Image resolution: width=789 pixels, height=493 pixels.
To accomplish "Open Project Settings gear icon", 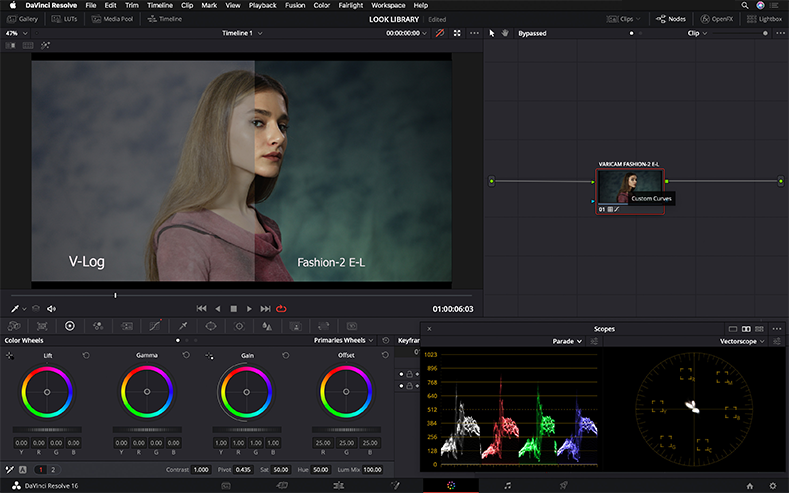I will (x=773, y=486).
